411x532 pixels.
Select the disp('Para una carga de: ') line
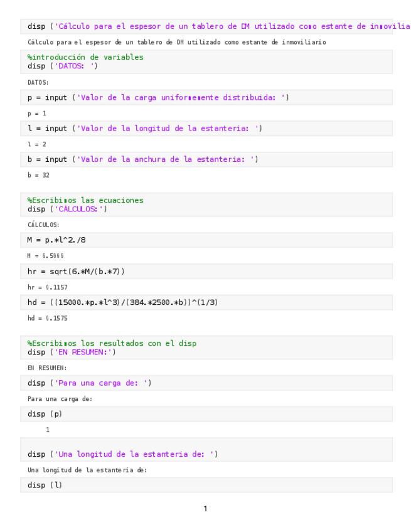point(89,383)
